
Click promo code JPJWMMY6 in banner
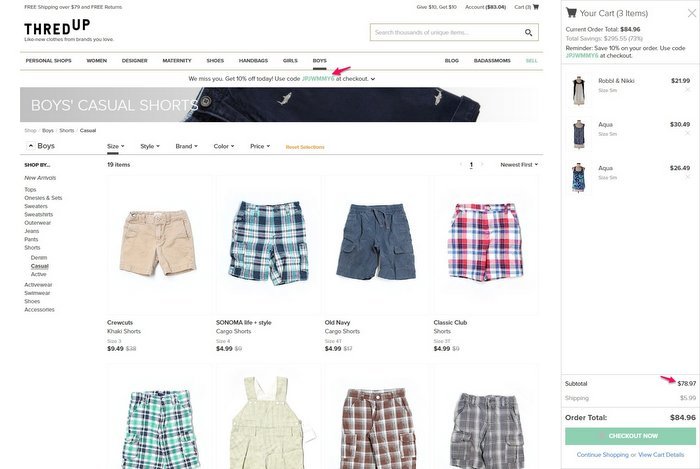click(318, 79)
